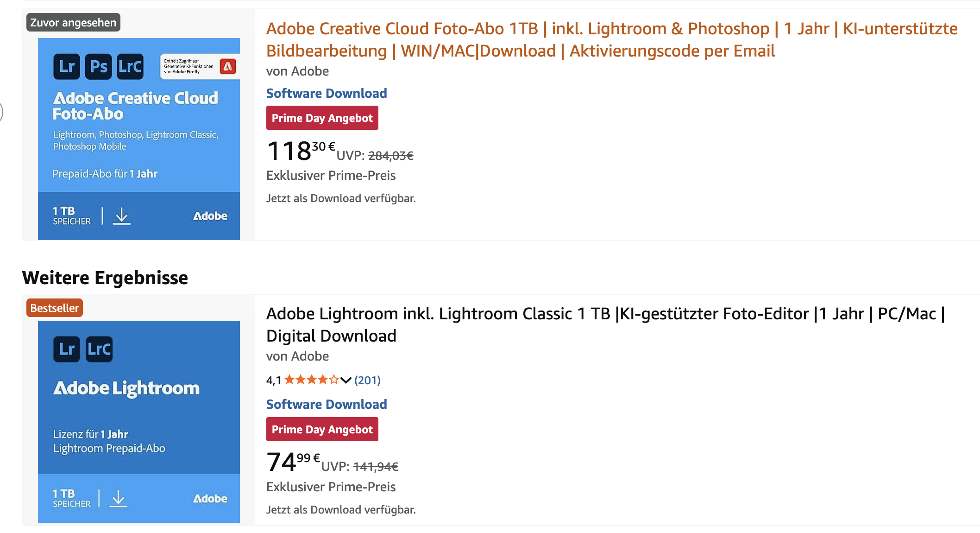This screenshot has width=980, height=533.
Task: Click the Lr icon on Lightroom box
Action: tap(67, 349)
